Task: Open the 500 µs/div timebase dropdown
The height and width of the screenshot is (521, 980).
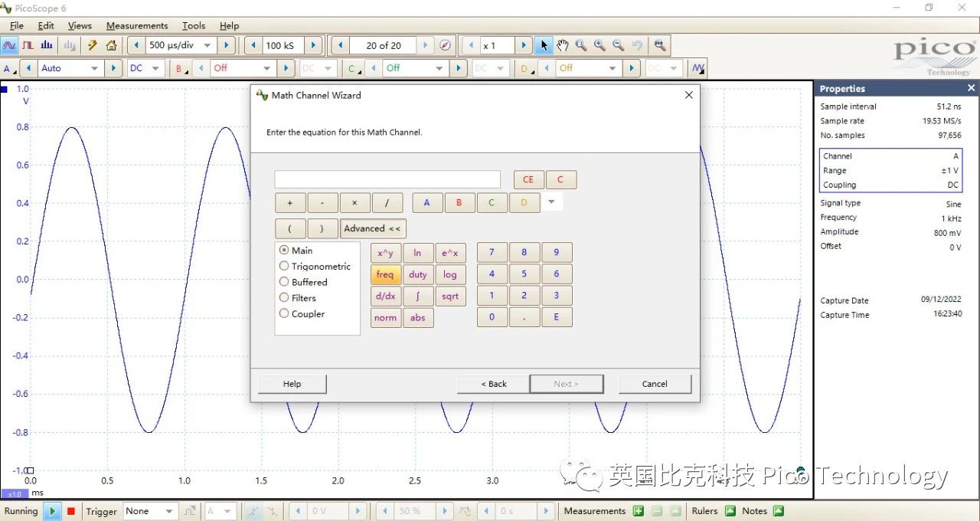Action: pyautogui.click(x=207, y=46)
